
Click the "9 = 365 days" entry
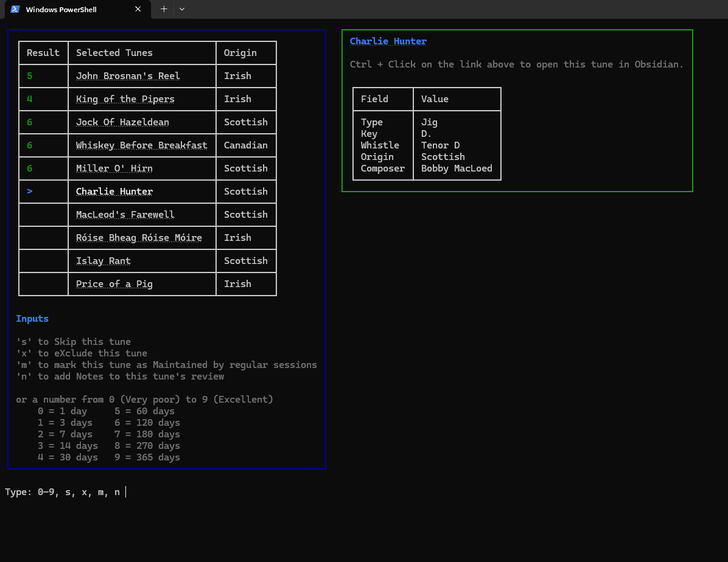click(x=147, y=457)
